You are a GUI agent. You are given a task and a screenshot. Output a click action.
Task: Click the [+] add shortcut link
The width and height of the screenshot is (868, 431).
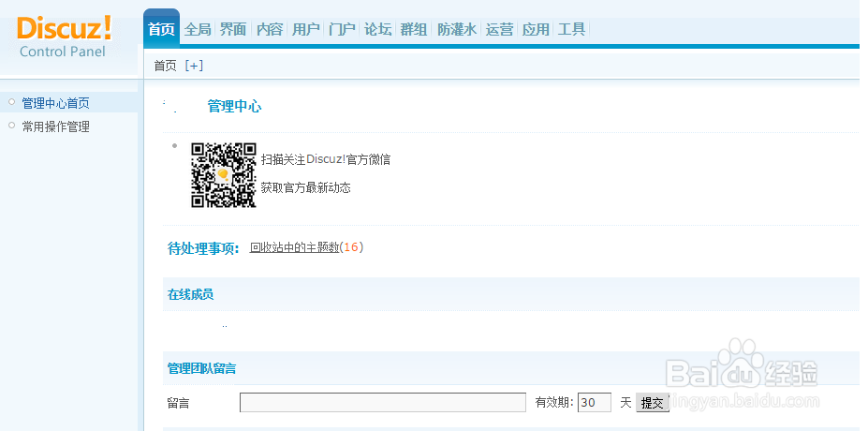click(195, 66)
